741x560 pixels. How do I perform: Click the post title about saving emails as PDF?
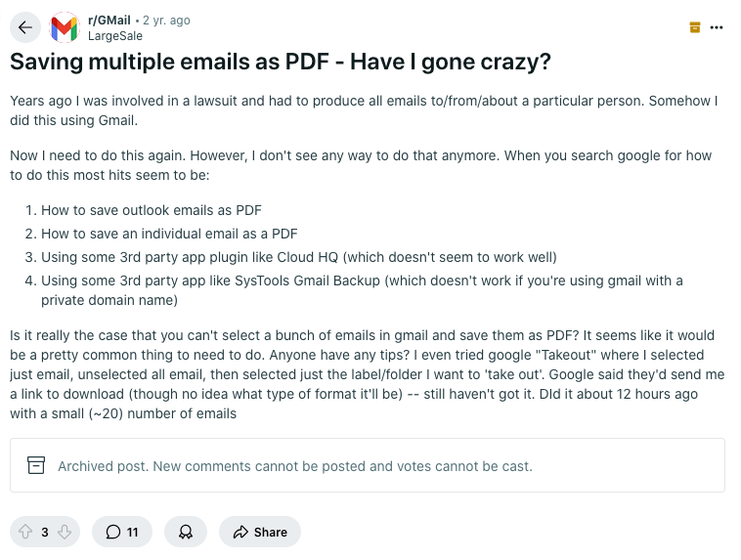(x=280, y=63)
